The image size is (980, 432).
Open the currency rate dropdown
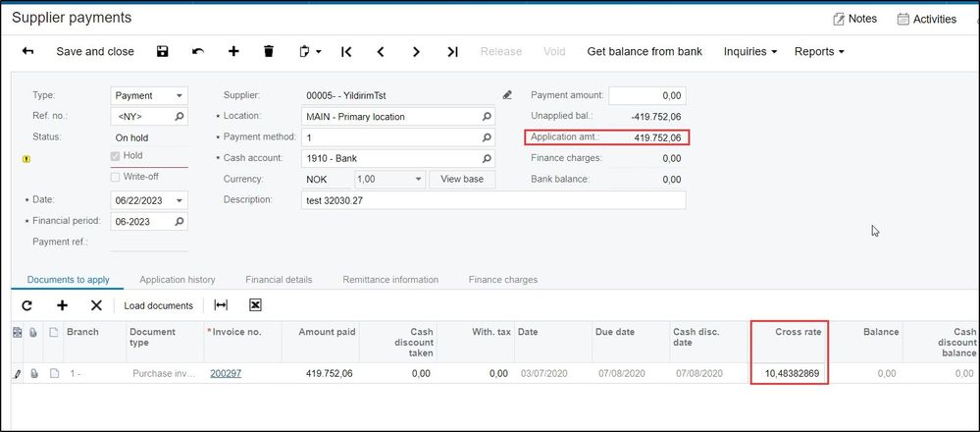(x=419, y=180)
